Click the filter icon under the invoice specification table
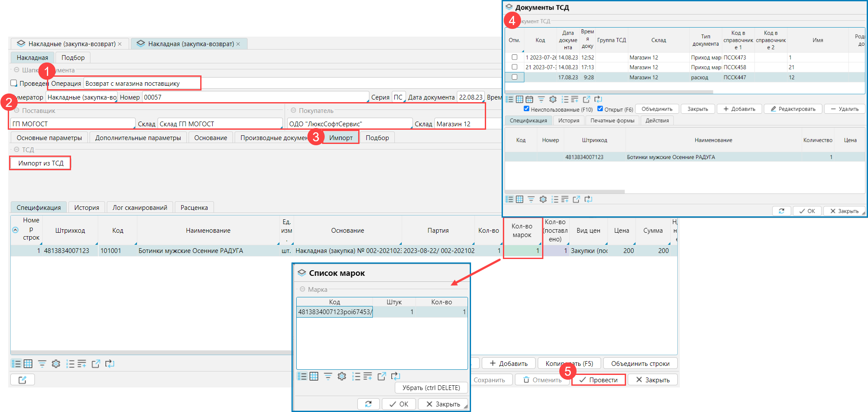Image resolution: width=868 pixels, height=412 pixels. (42, 364)
